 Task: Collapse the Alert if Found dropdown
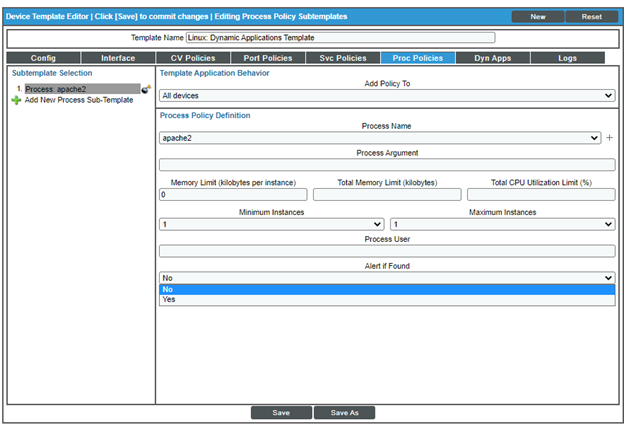point(387,278)
